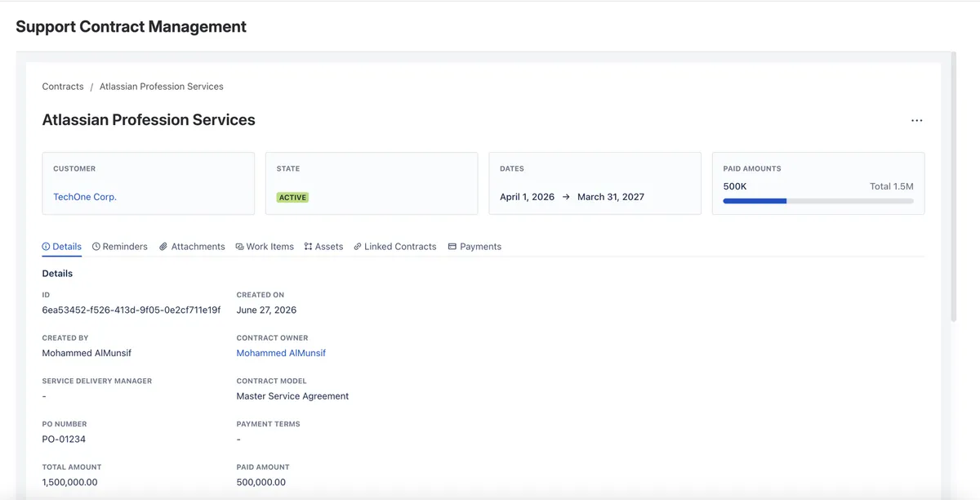Click the Work Items icon
This screenshot has width=980, height=500.
[239, 247]
